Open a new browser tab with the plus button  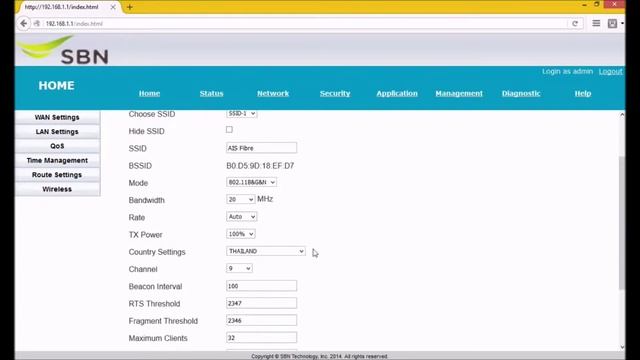[x=130, y=7]
